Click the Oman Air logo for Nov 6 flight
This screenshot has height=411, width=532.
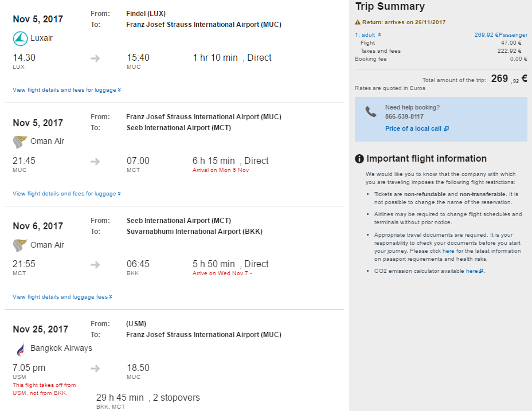tap(20, 245)
